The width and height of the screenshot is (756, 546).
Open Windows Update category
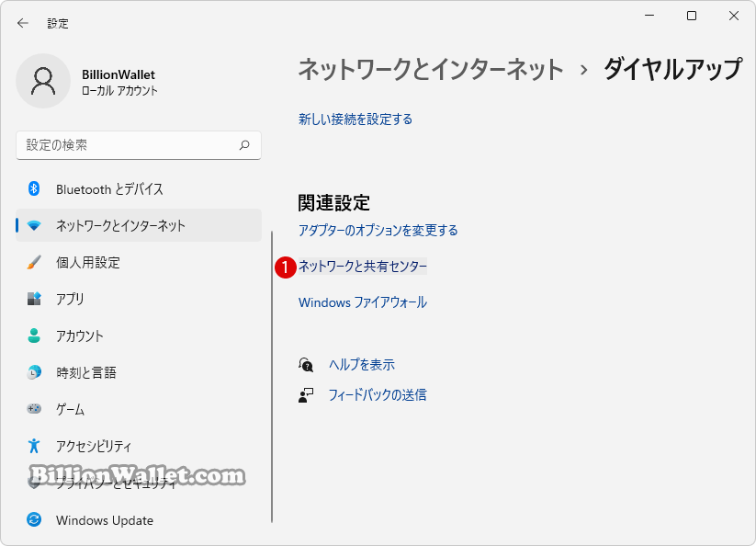[x=139, y=519]
